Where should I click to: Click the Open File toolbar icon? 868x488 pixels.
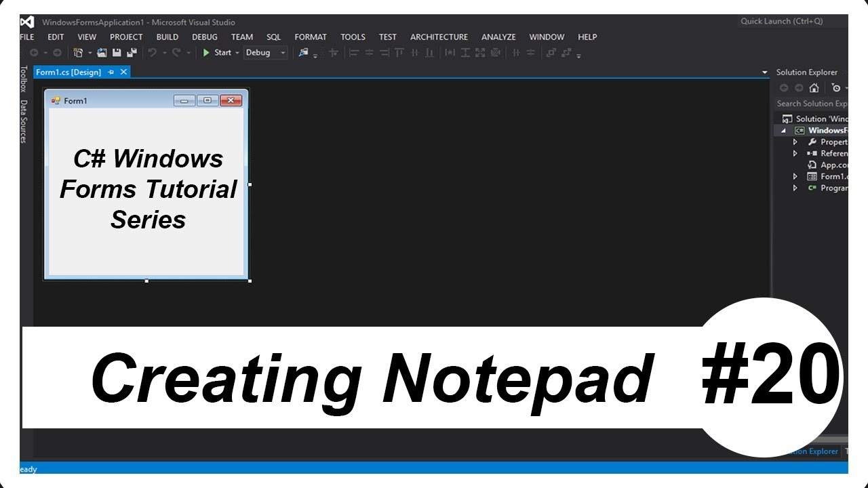102,52
